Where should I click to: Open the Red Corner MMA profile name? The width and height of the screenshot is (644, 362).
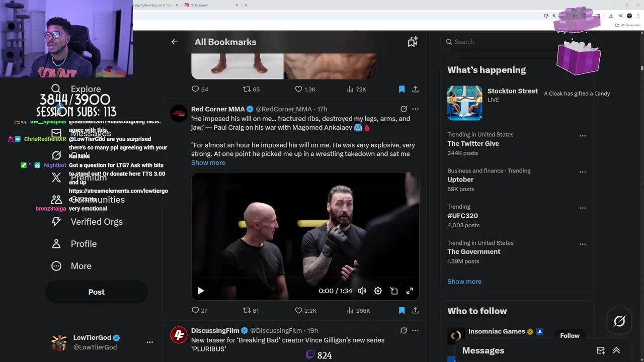[218, 109]
